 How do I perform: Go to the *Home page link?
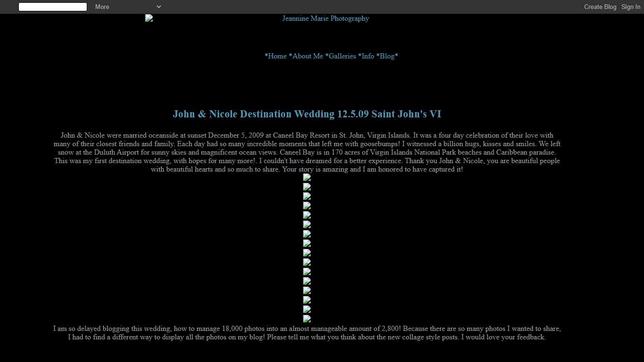pyautogui.click(x=276, y=56)
